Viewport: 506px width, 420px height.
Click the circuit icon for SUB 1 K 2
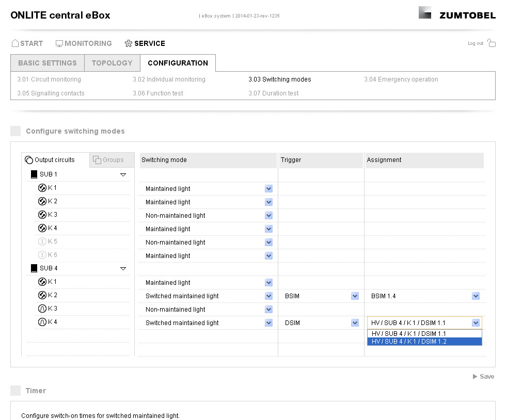[42, 201]
